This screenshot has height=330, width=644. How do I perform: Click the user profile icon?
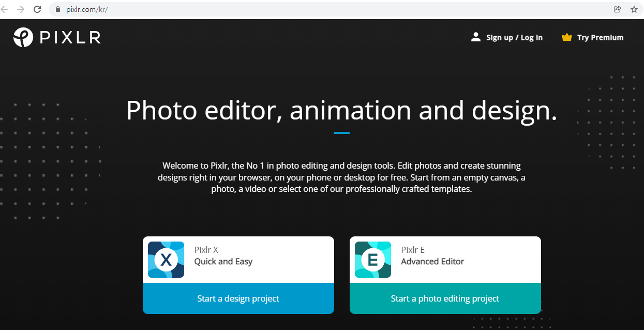point(476,37)
